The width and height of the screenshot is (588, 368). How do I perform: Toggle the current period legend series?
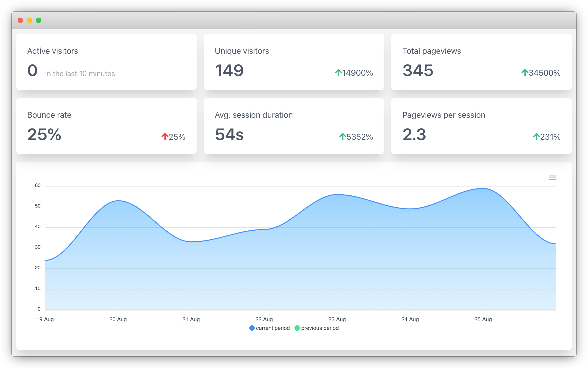[269, 328]
